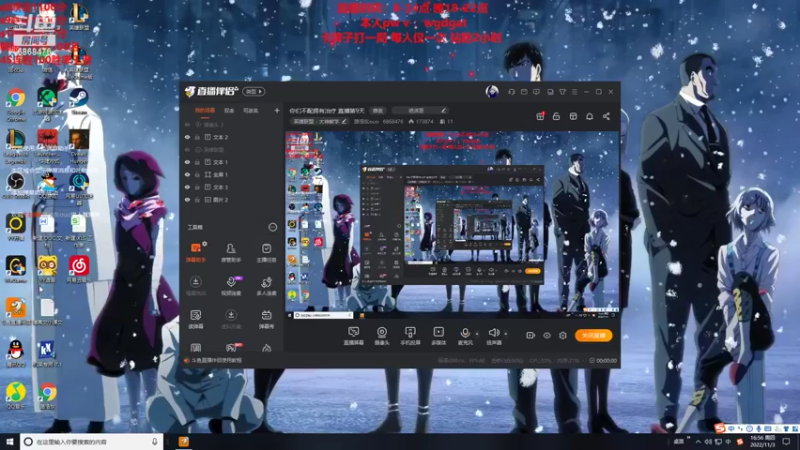
Task: Hide the 文本 3 layer with its eye
Action: 187,187
